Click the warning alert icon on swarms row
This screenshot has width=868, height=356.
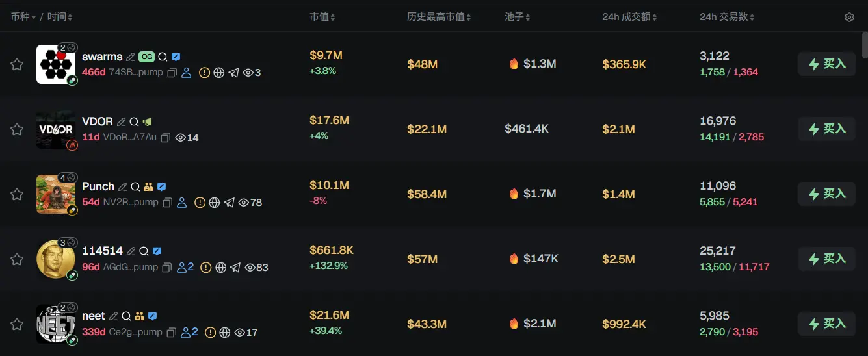pos(204,73)
